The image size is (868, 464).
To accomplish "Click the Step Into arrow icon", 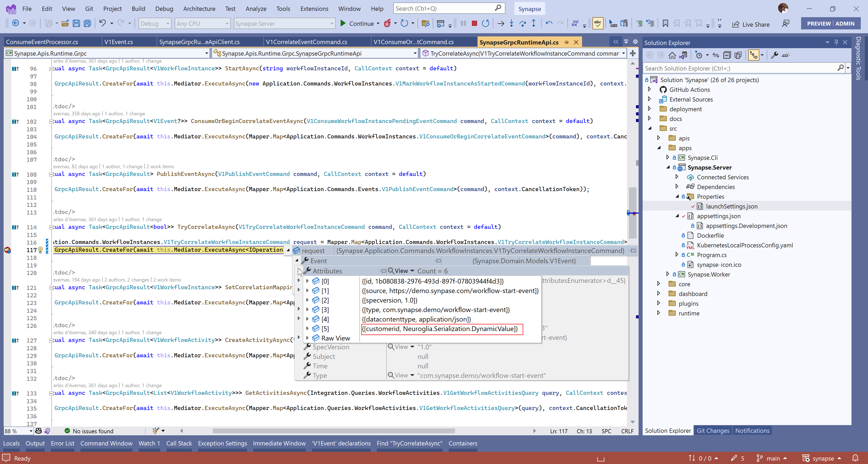I will 512,23.
